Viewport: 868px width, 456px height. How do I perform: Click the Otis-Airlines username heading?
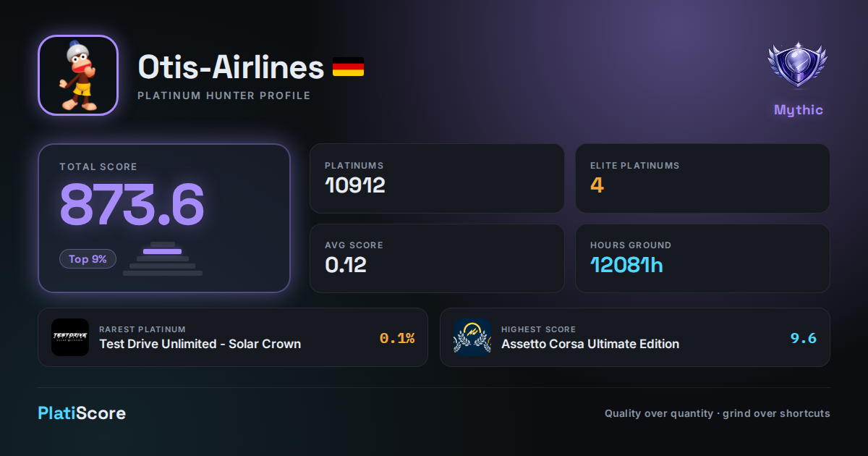pos(231,67)
